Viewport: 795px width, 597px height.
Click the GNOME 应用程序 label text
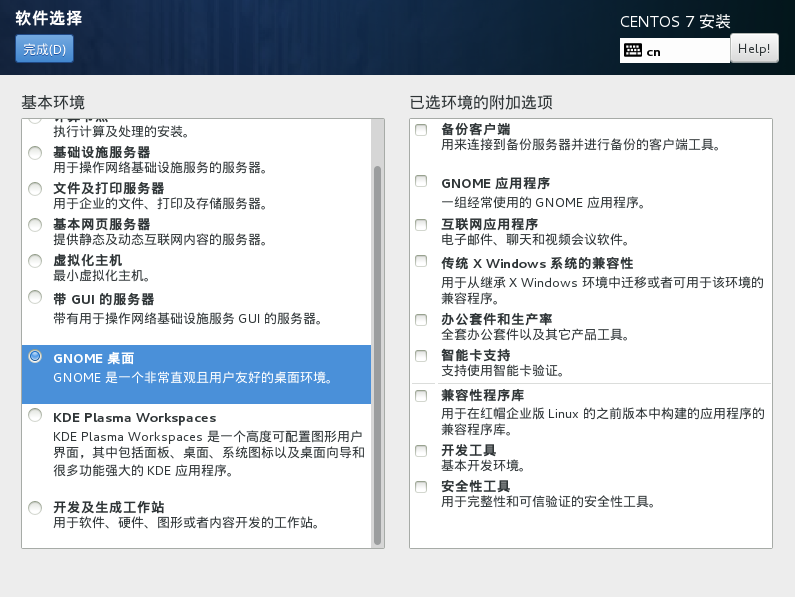[496, 183]
